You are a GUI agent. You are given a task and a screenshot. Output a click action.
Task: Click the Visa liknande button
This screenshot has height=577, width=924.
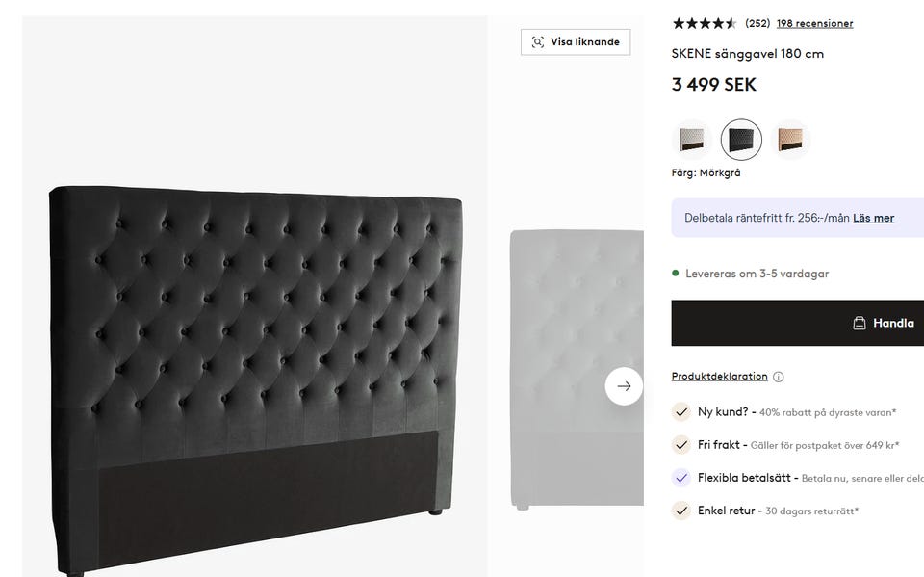(x=576, y=42)
